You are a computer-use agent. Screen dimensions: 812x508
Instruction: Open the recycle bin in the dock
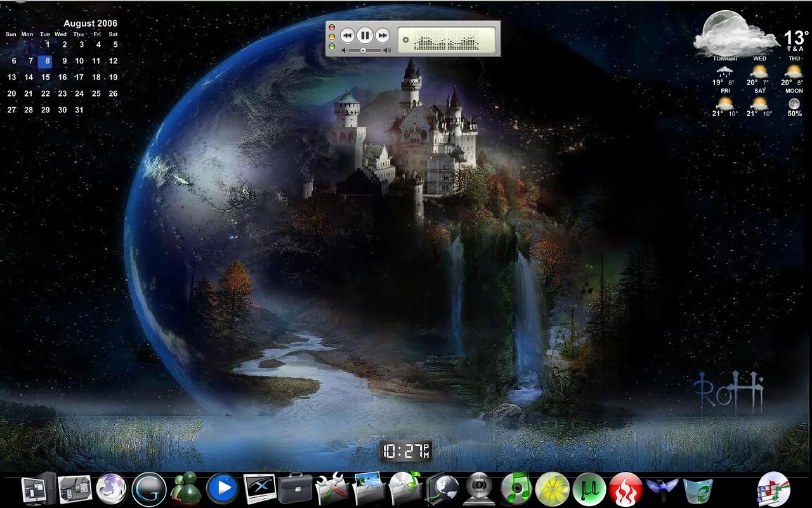pos(698,490)
